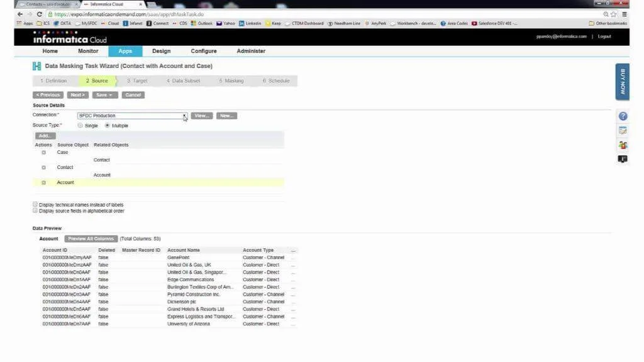Go to the Home menu tab

point(50,52)
